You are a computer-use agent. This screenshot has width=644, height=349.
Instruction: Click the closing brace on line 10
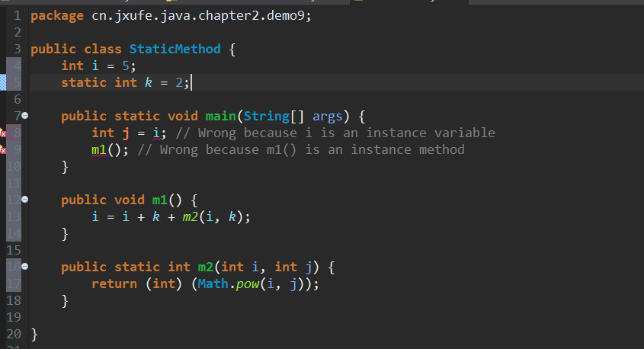coord(65,167)
